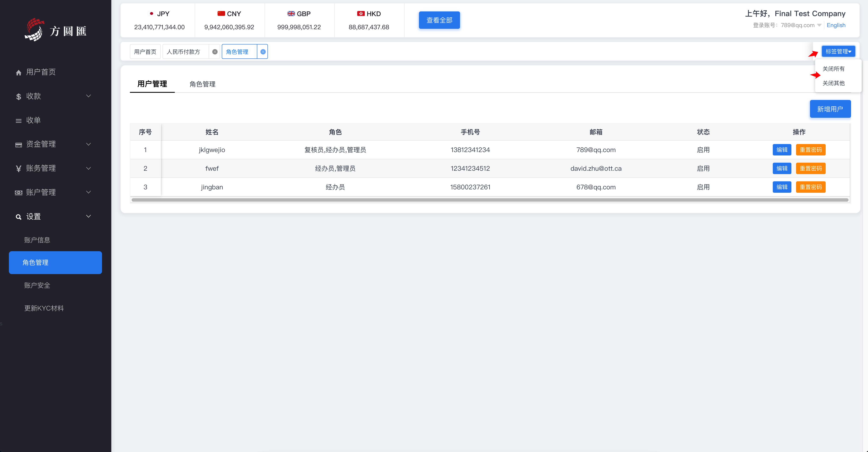Viewport: 868px width, 452px height.
Task: Edit user jingban
Action: pos(782,187)
